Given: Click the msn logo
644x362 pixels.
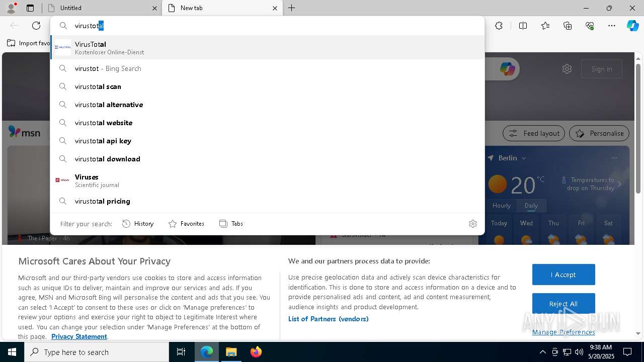Looking at the screenshot, I should [x=24, y=132].
